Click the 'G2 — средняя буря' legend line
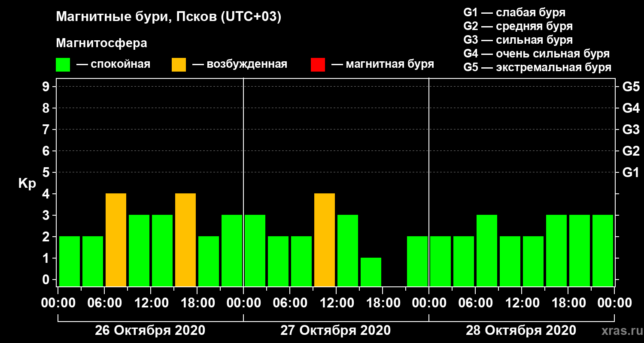Viewport: 644px width, 343px height. pyautogui.click(x=518, y=26)
